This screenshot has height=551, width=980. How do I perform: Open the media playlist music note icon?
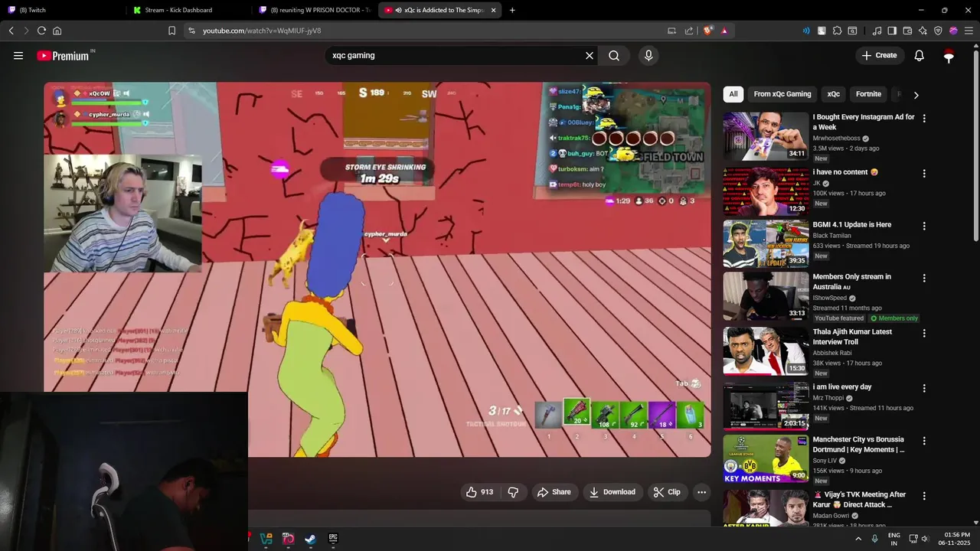877,31
